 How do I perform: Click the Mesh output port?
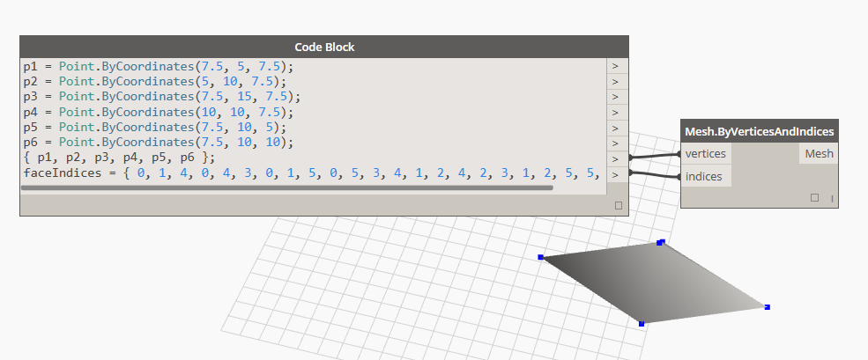tap(819, 154)
